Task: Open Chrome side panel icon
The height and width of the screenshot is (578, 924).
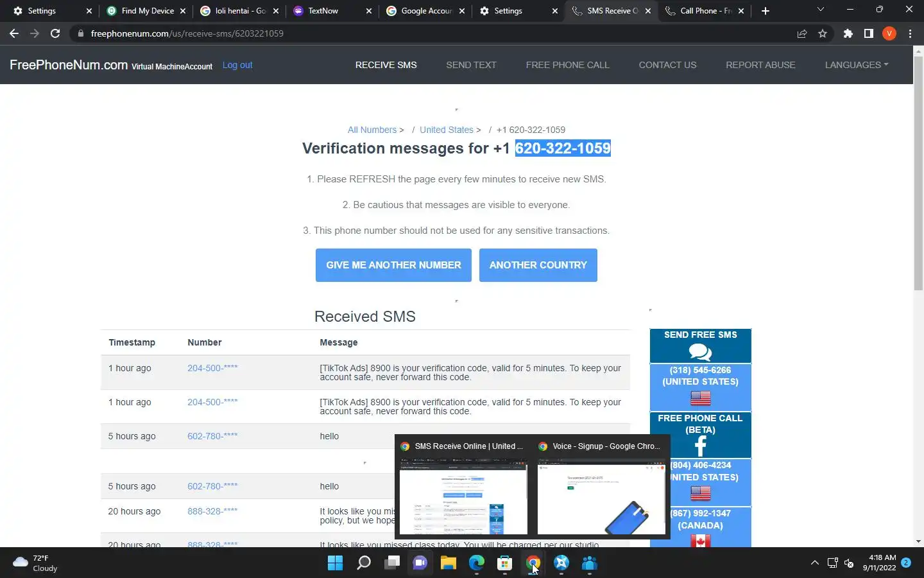Action: 869,33
